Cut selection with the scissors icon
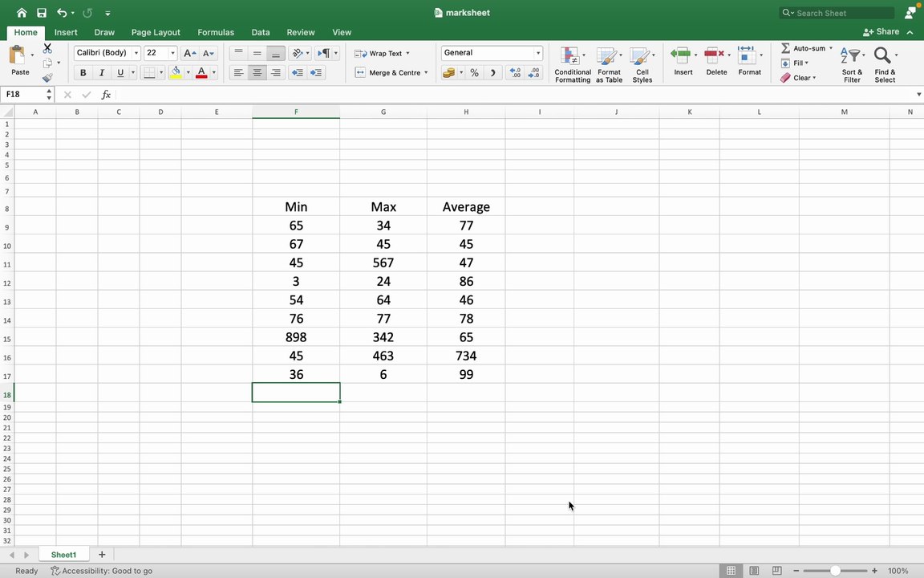This screenshot has height=578, width=924. coord(47,48)
